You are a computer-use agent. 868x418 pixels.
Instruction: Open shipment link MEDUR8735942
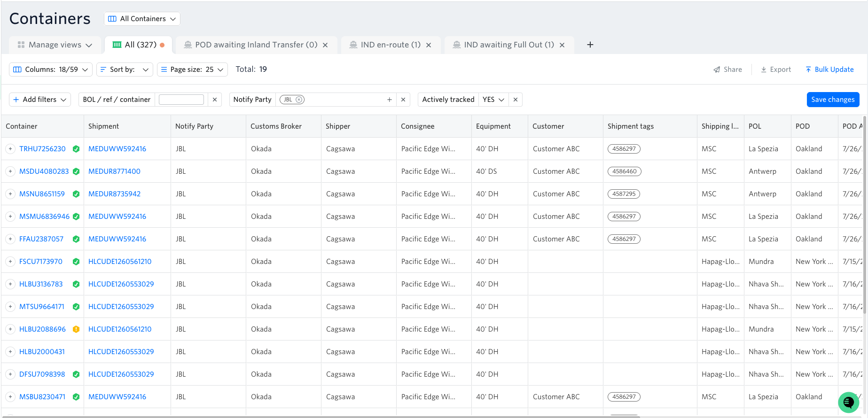(x=114, y=194)
